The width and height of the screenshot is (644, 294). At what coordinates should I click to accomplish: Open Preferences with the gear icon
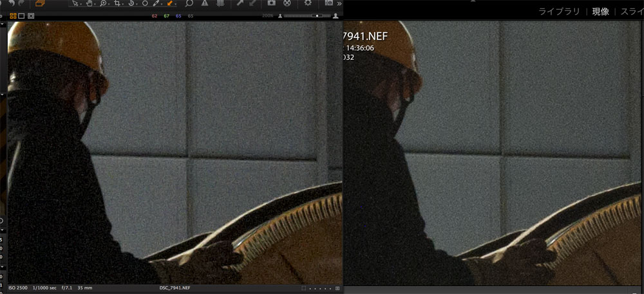pos(308,3)
